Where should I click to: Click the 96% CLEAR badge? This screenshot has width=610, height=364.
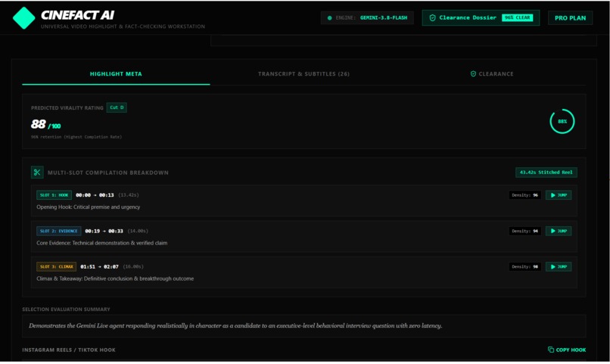[518, 18]
